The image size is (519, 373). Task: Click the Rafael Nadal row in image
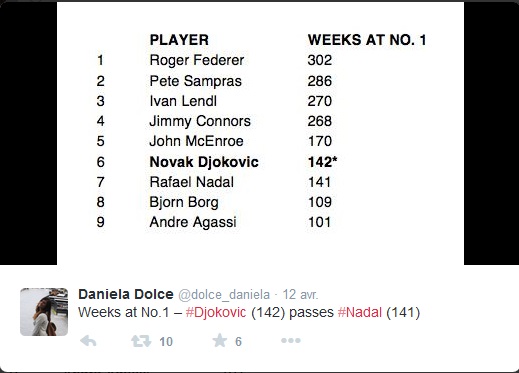214,182
